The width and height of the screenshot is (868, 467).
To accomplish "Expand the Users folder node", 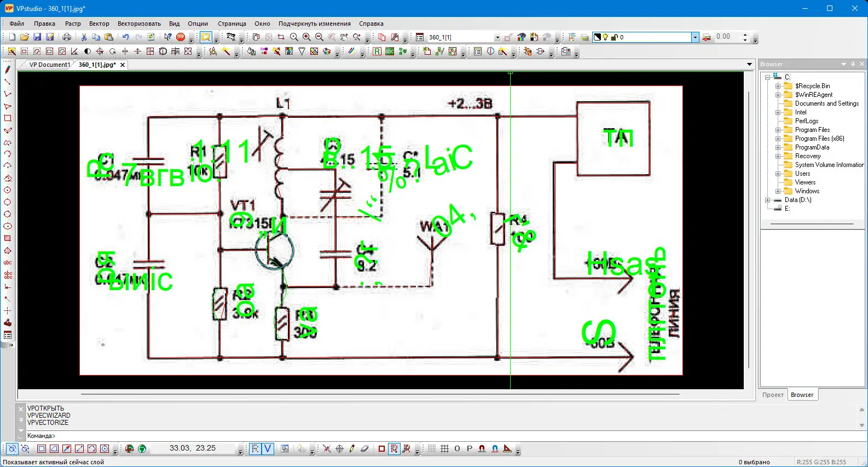I will point(778,174).
